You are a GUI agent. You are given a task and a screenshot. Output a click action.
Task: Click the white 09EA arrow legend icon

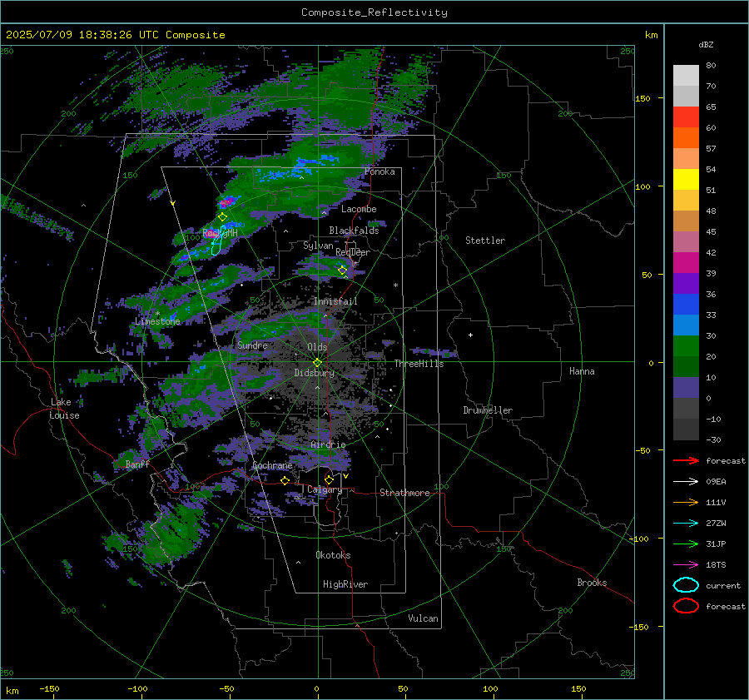(686, 482)
